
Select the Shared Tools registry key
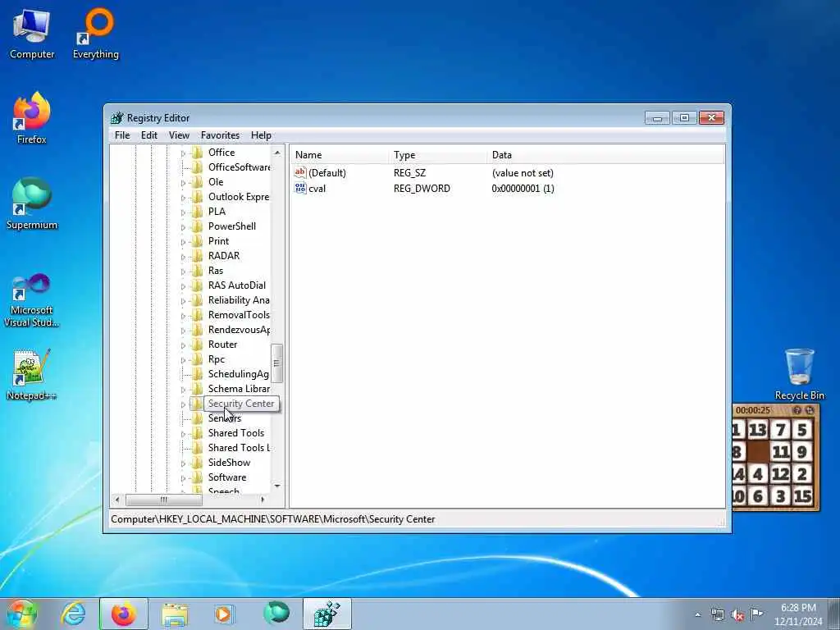pyautogui.click(x=236, y=433)
